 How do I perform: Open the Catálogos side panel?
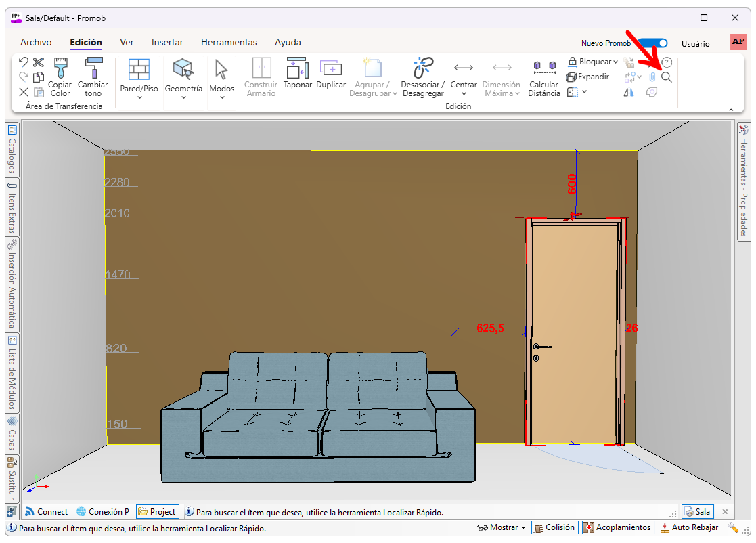[12, 150]
